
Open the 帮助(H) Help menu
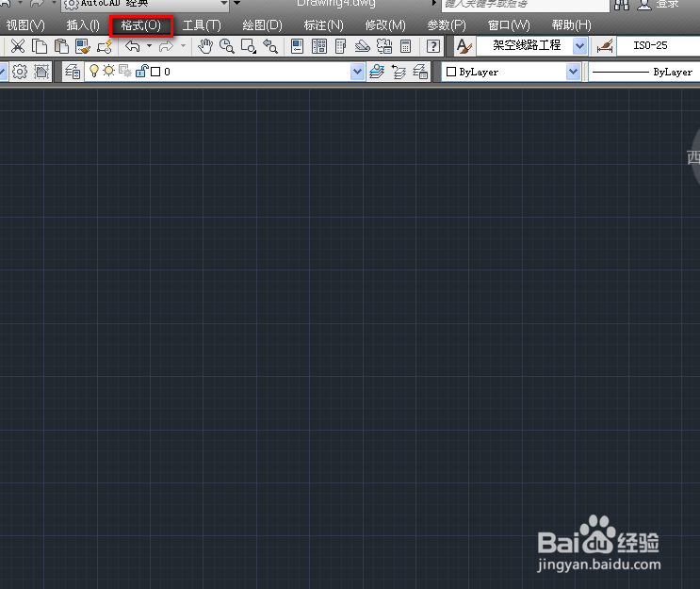(x=572, y=25)
